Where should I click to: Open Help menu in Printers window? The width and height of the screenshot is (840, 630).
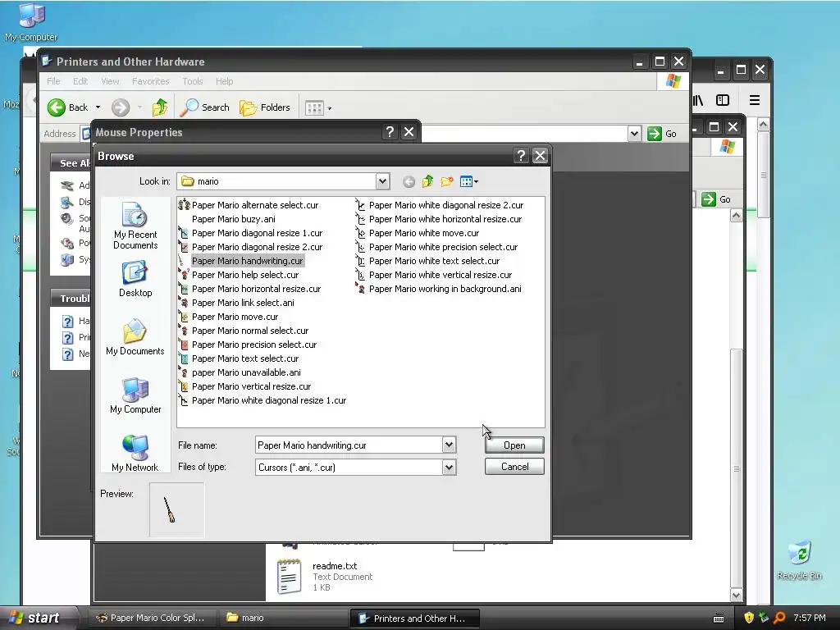pos(225,81)
